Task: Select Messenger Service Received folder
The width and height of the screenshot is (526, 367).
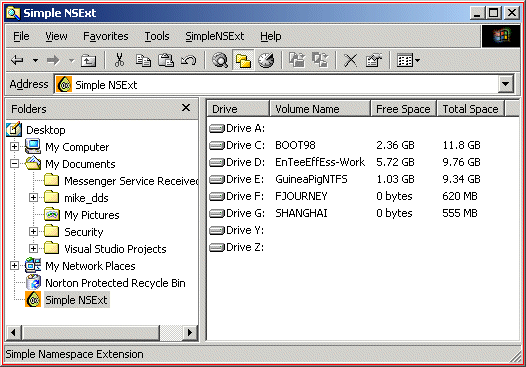Action: point(131,181)
